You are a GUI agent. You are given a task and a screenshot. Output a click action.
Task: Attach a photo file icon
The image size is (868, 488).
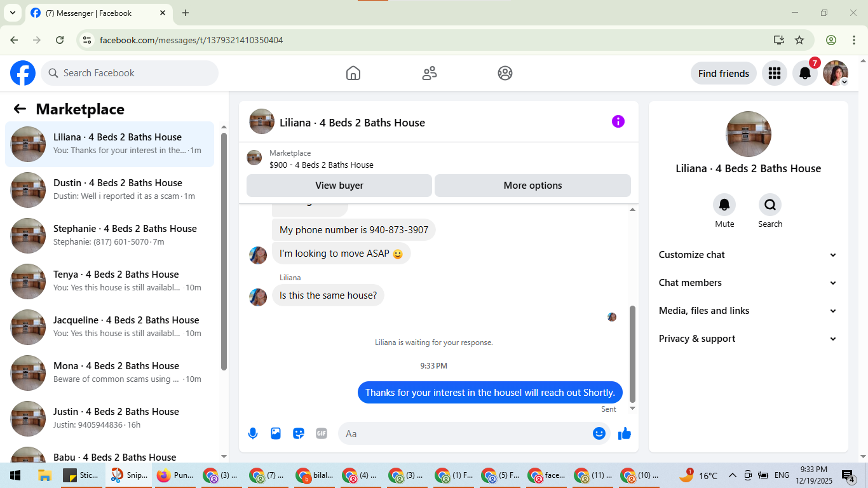tap(276, 433)
